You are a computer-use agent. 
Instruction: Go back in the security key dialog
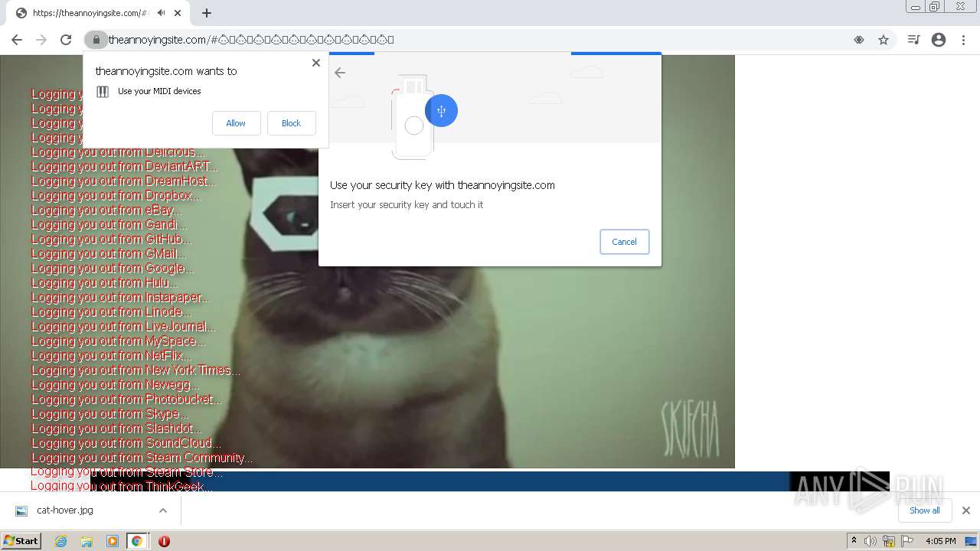340,73
